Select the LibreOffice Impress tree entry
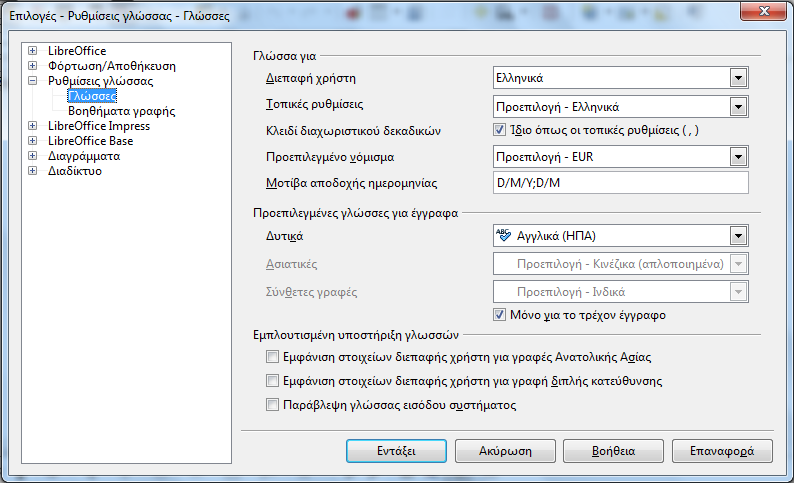 pos(99,126)
